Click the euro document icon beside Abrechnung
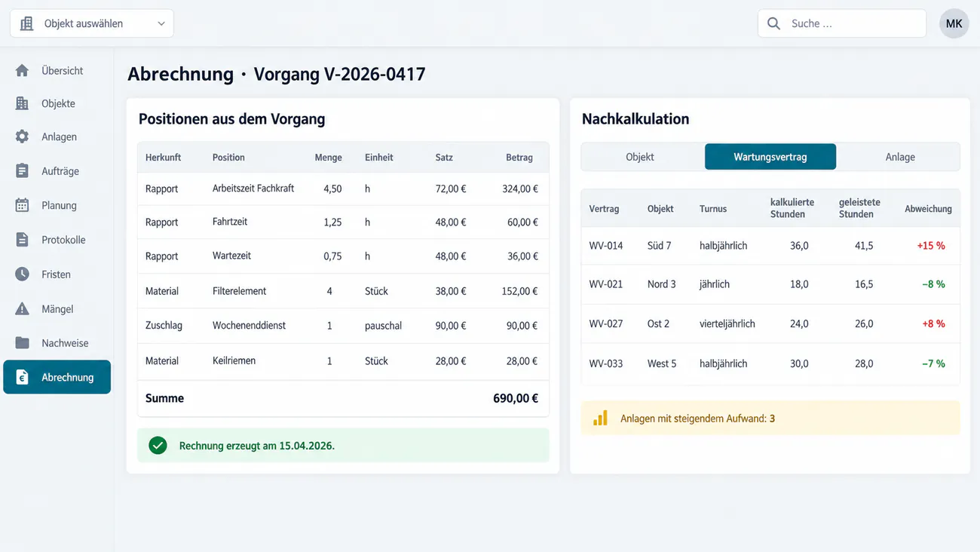The width and height of the screenshot is (980, 552). point(22,377)
